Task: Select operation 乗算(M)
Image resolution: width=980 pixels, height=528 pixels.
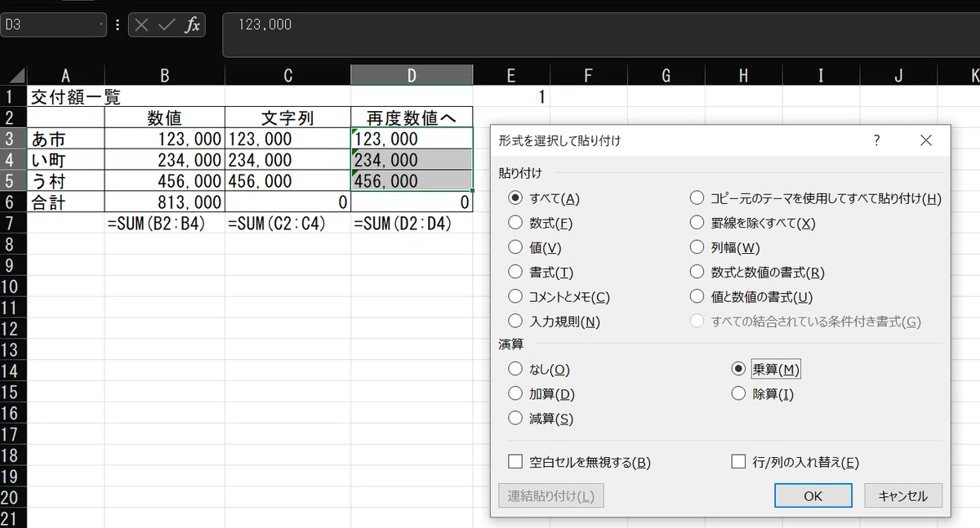Action: click(766, 369)
